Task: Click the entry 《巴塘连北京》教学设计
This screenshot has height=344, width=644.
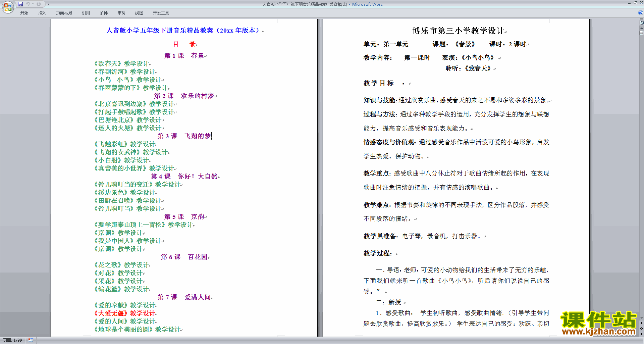Action: 127,120
